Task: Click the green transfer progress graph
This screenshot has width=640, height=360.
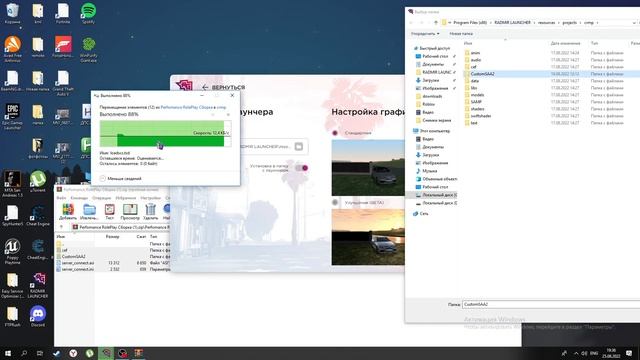Action: click(165, 133)
